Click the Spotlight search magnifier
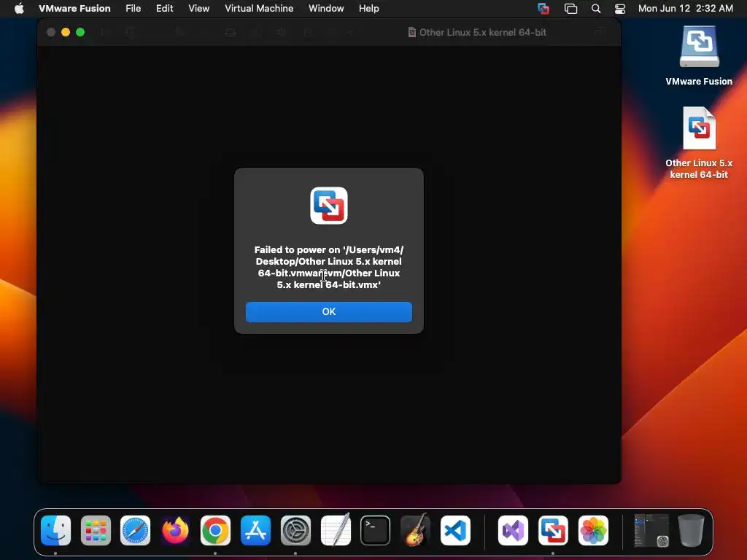The width and height of the screenshot is (747, 560). pyautogui.click(x=596, y=9)
